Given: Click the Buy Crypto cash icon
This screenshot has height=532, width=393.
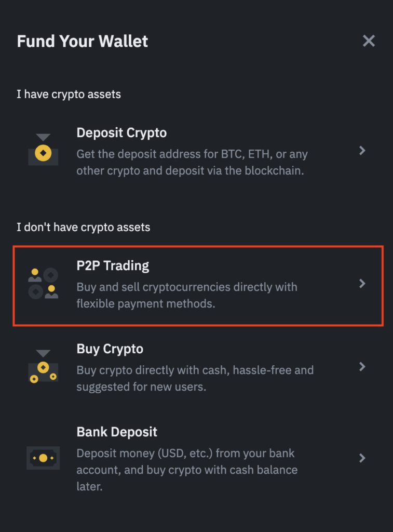Looking at the screenshot, I should click(x=43, y=367).
